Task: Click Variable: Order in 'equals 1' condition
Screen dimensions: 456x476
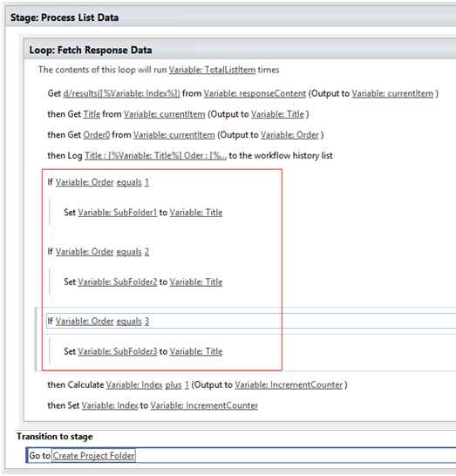Action: [x=85, y=182]
